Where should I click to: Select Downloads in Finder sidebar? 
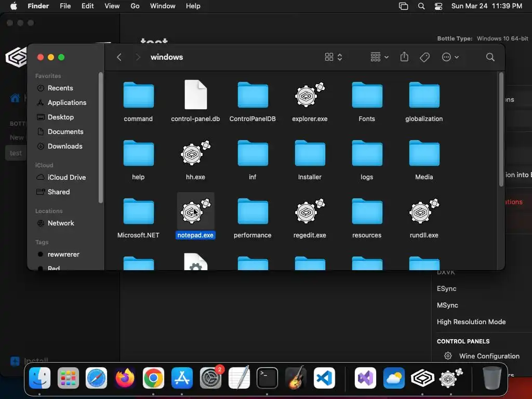tap(65, 146)
